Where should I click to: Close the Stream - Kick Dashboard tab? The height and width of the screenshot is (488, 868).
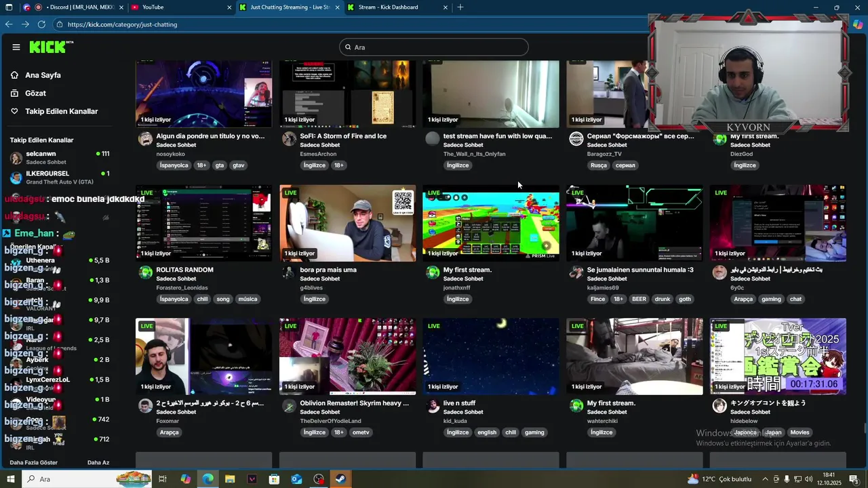446,7
